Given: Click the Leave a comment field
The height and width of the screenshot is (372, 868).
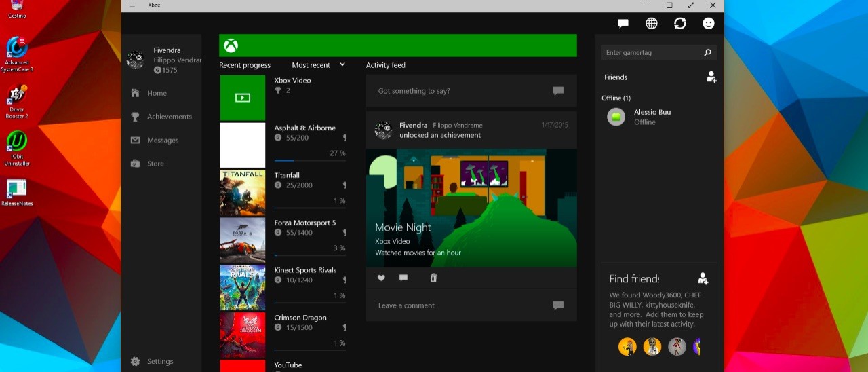Looking at the screenshot, I should click(x=471, y=305).
